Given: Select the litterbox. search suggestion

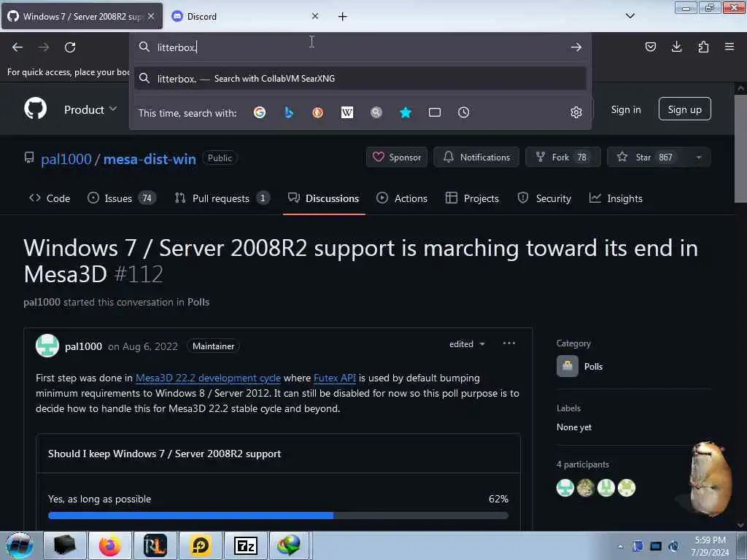Looking at the screenshot, I should 360,79.
